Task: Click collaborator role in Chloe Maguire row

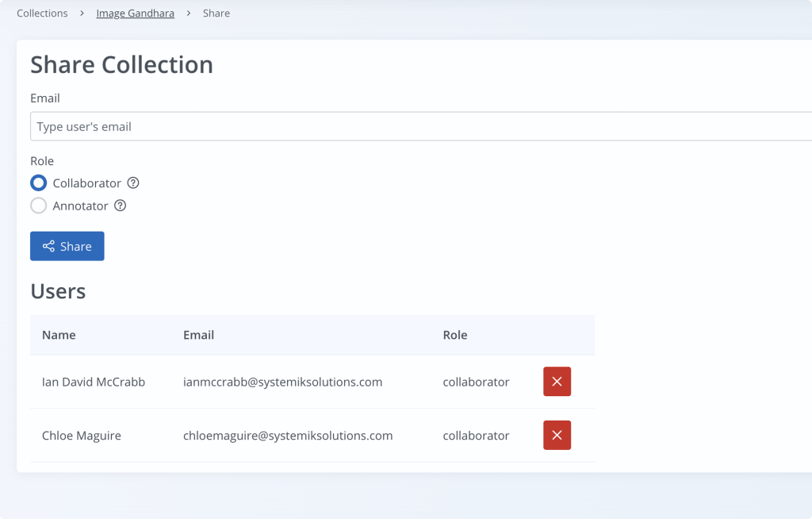Action: [477, 436]
